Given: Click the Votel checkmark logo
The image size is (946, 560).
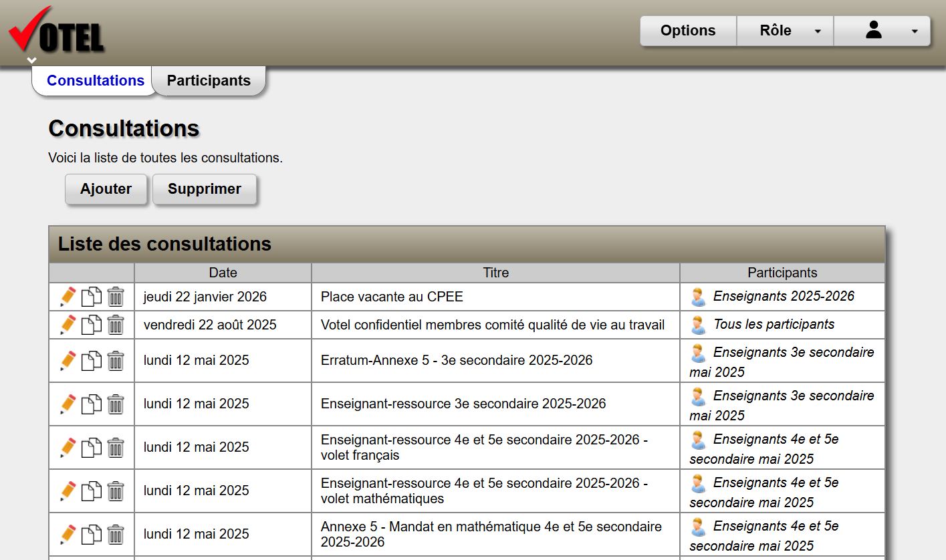Looking at the screenshot, I should (56, 31).
